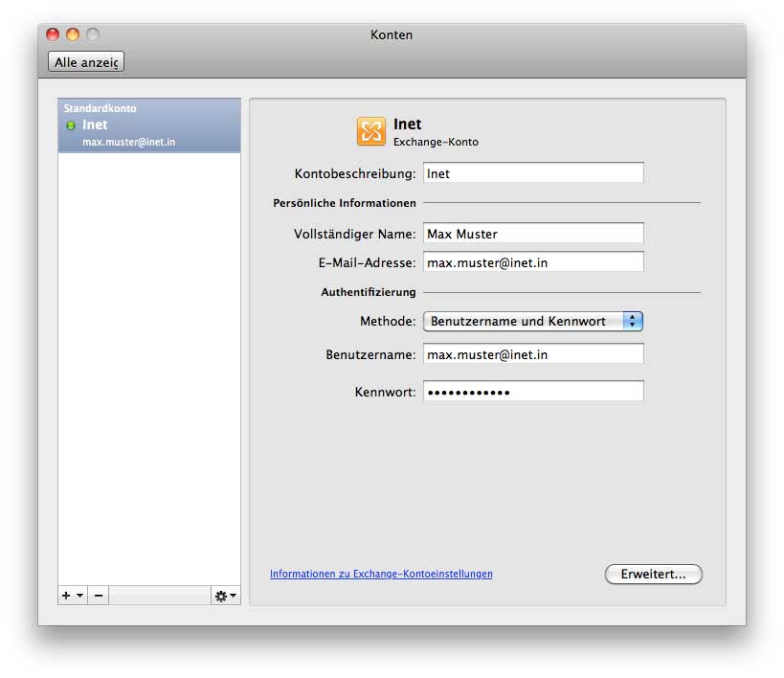Click the Kennwort password field
The width and height of the screenshot is (784, 678).
pos(533,392)
